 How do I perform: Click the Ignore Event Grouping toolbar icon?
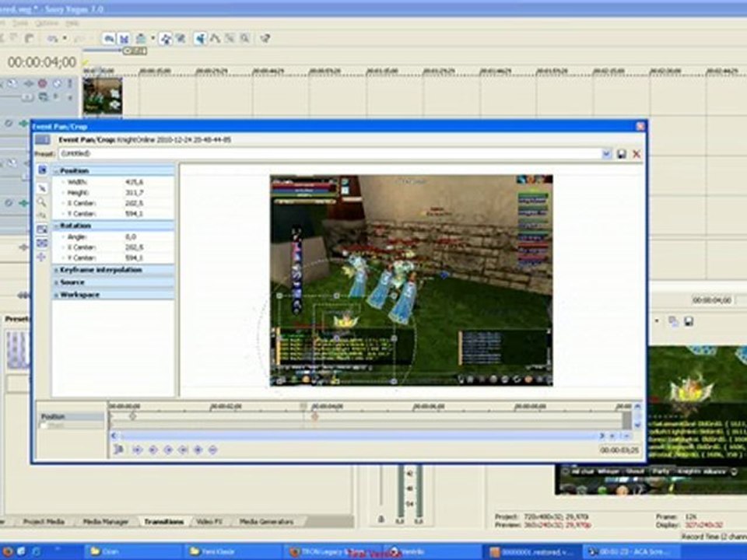(x=181, y=39)
